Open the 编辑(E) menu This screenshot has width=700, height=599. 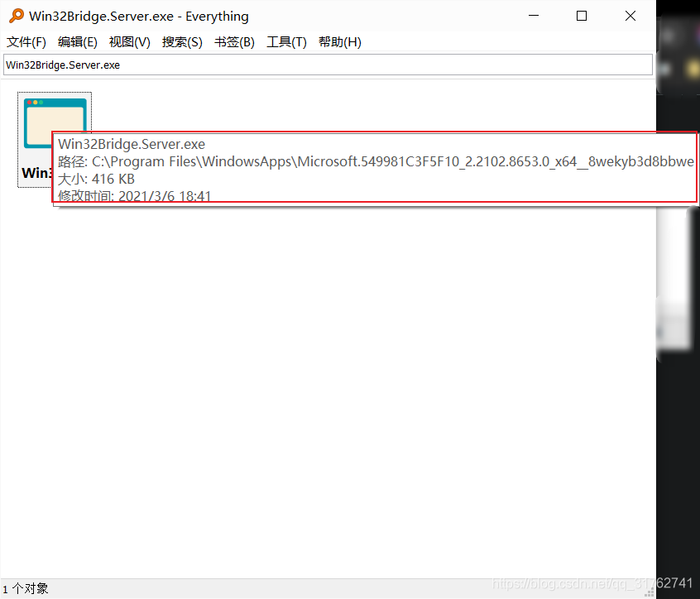click(78, 42)
